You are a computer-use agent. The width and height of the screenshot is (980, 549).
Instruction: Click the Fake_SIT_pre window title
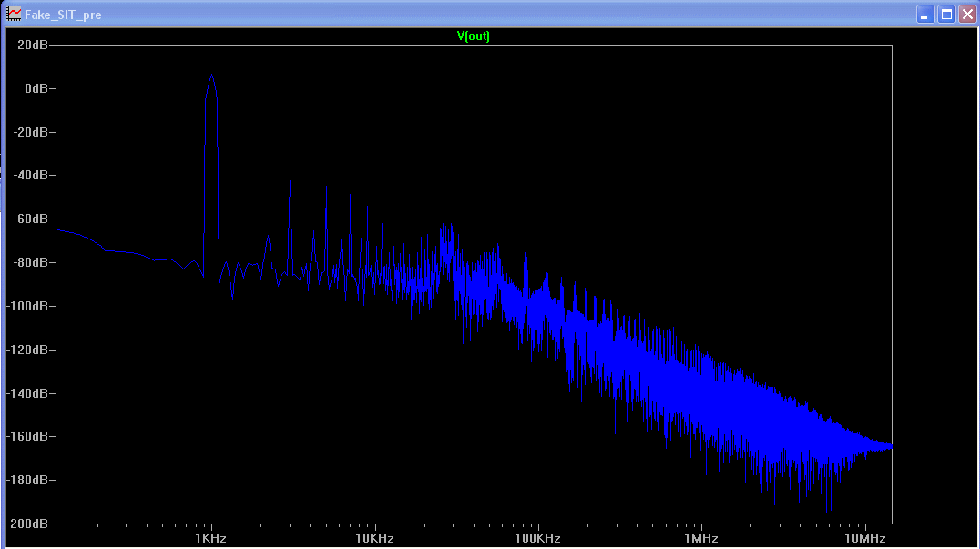tap(63, 15)
